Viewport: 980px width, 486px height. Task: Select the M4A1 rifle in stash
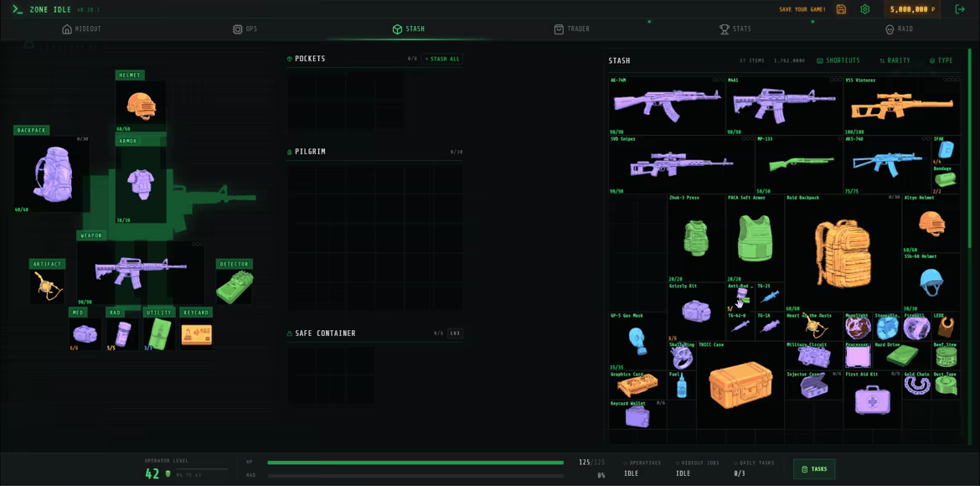pos(784,106)
